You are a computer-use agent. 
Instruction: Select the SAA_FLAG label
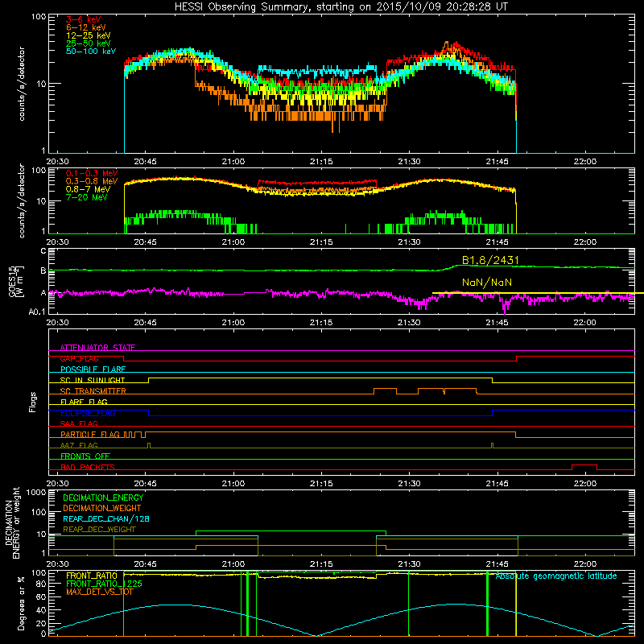tap(79, 424)
